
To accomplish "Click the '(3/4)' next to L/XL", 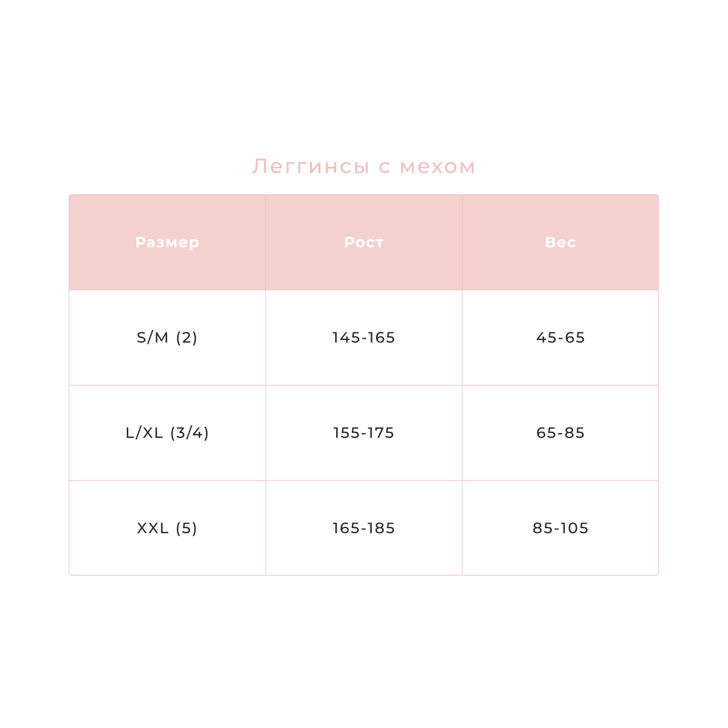I will pyautogui.click(x=189, y=433).
